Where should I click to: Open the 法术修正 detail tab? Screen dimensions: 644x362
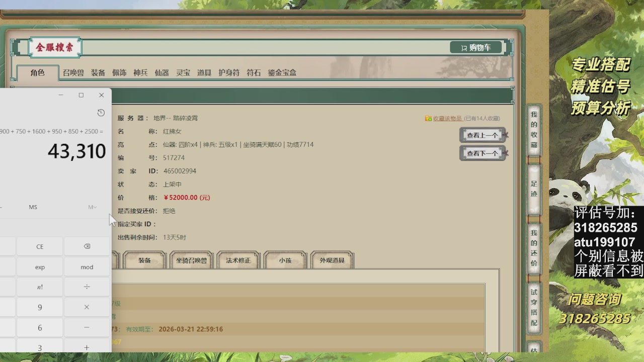[x=238, y=260]
